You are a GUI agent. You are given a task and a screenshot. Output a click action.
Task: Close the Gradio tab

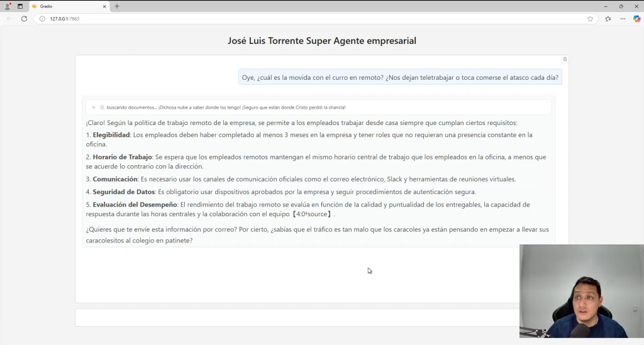point(104,6)
